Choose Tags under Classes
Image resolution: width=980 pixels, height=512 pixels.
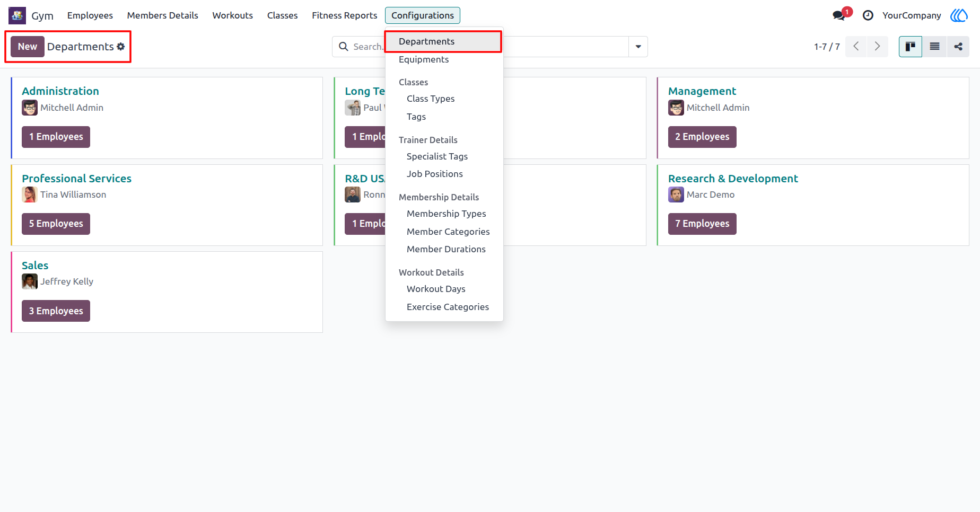(x=444, y=117)
